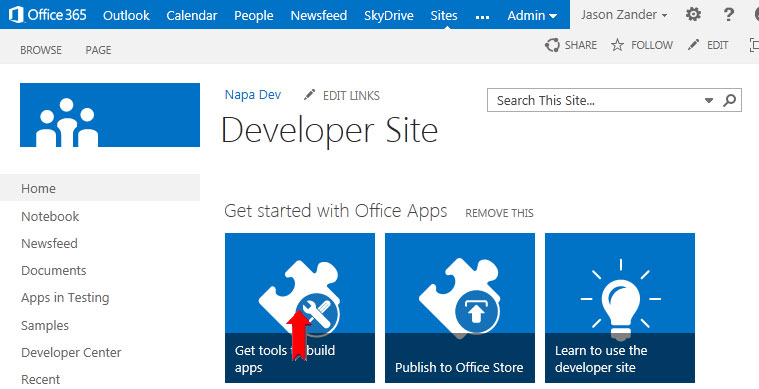Screen dimensions: 759x389
Task: Click in the Search This Site field
Action: click(595, 100)
